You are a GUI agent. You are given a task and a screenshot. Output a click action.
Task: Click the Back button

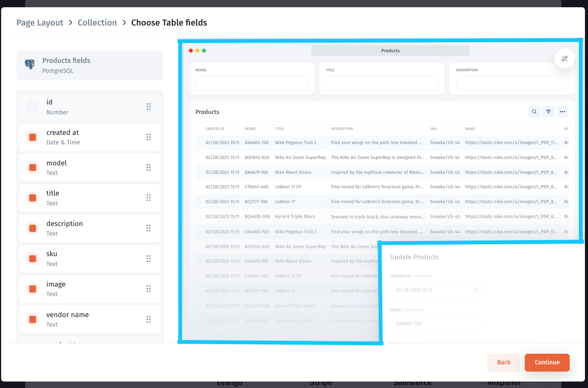[x=503, y=362]
